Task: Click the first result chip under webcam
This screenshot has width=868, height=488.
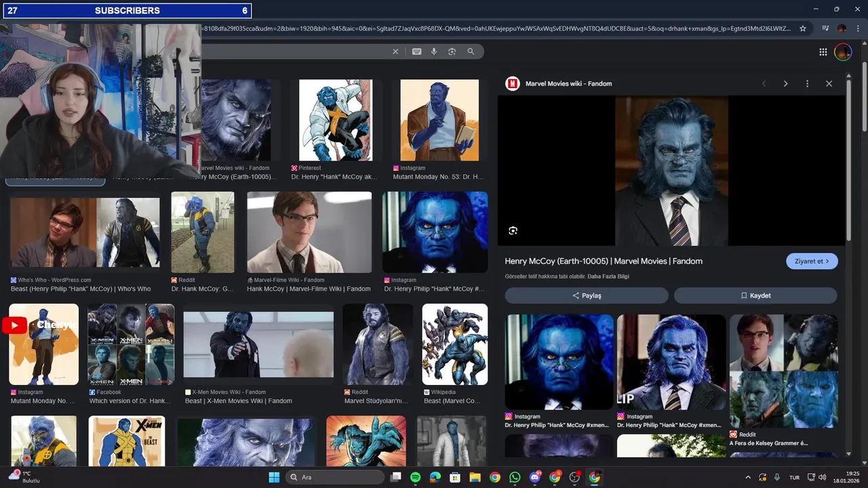Action: coord(56,180)
